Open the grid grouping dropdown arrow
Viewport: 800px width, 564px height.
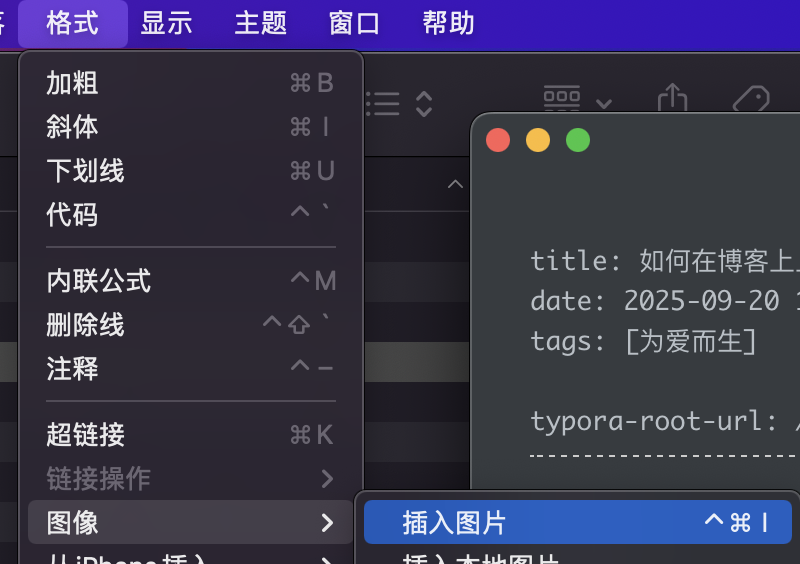tap(603, 103)
